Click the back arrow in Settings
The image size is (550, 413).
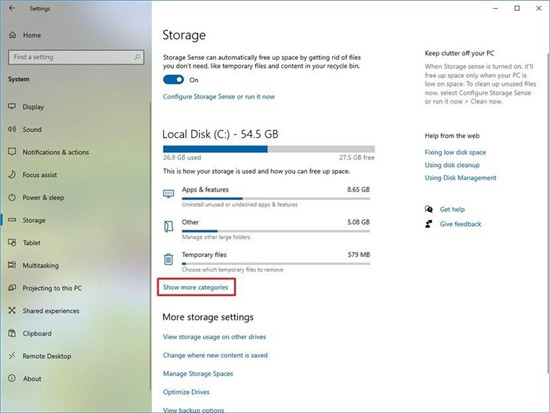point(12,8)
